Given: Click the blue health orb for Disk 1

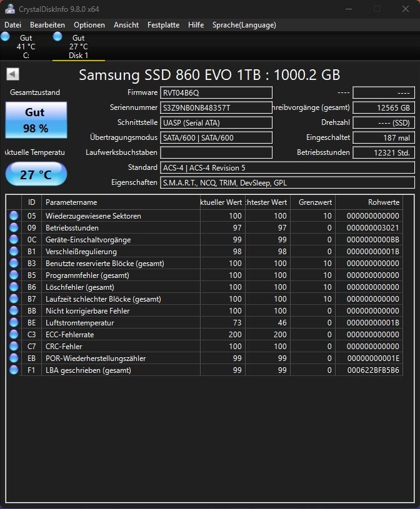Looking at the screenshot, I should [x=57, y=36].
